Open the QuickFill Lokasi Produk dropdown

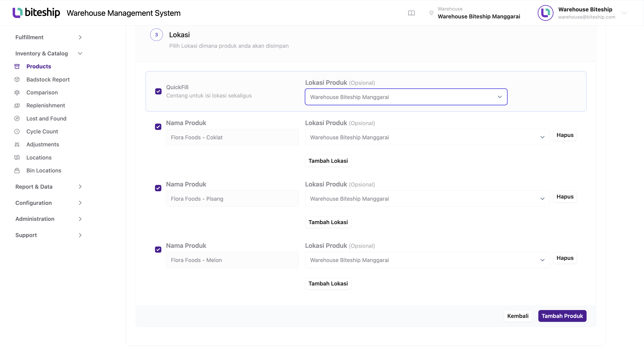406,97
